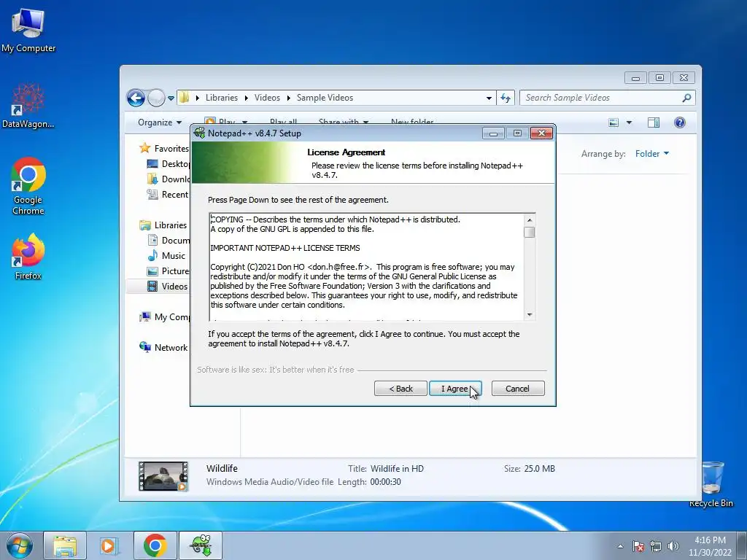The image size is (747, 560).
Task: Click the Explorer back navigation arrow
Action: 136,98
